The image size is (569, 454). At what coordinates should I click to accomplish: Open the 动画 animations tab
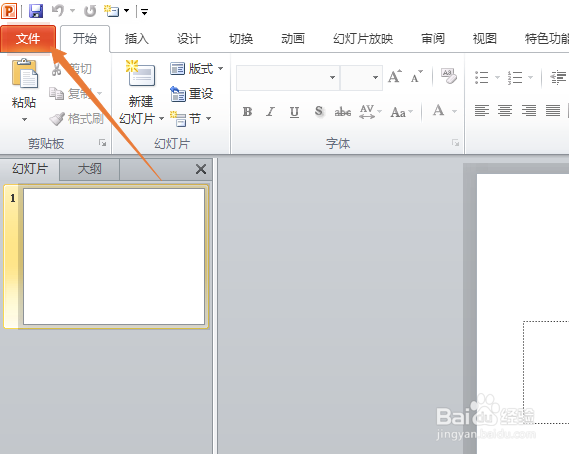293,38
